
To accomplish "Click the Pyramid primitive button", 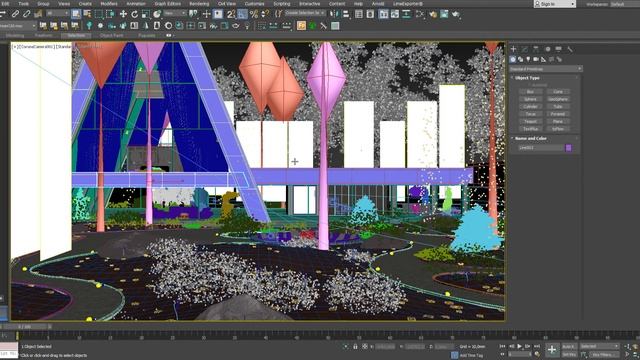I will tap(558, 114).
